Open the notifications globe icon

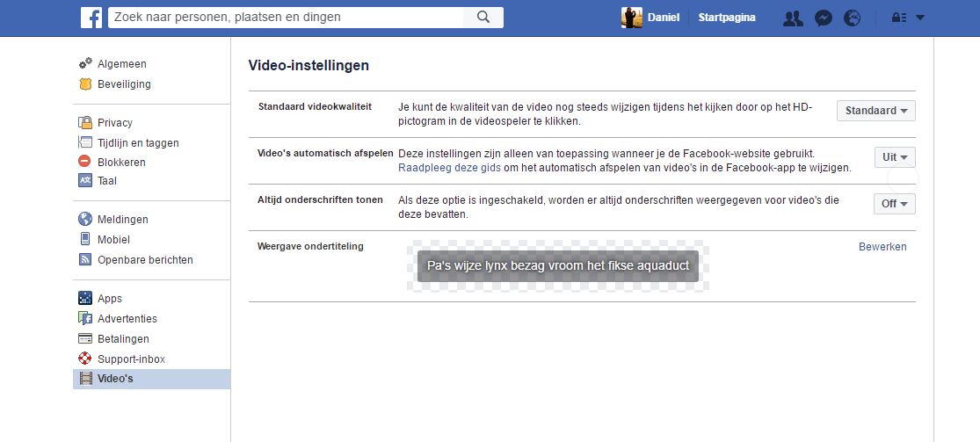pos(852,18)
